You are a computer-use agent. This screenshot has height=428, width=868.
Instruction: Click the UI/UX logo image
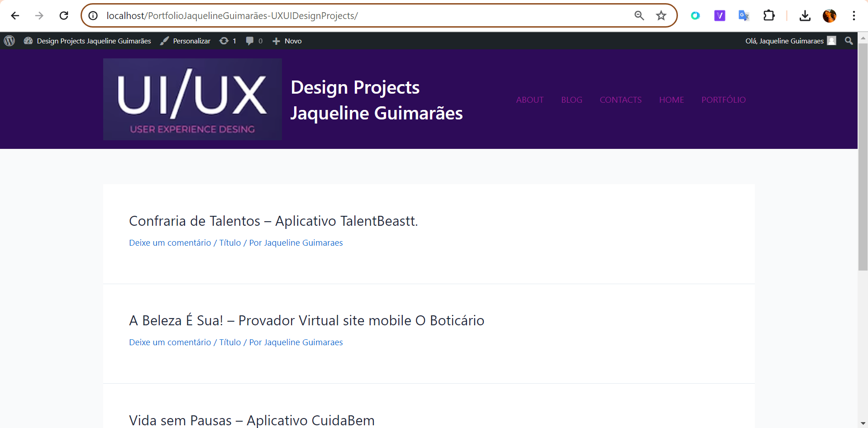[192, 99]
